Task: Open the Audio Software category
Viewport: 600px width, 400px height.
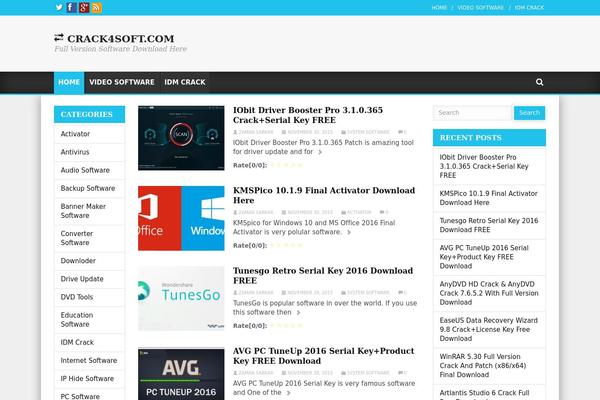Action: pos(85,170)
